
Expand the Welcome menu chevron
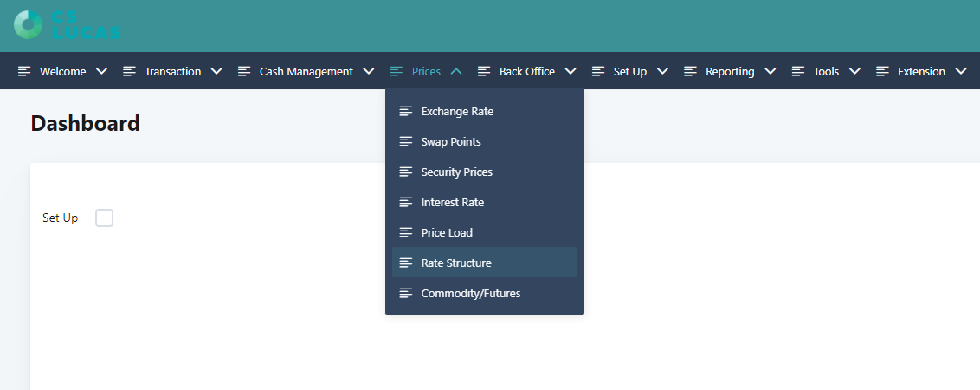(x=101, y=72)
